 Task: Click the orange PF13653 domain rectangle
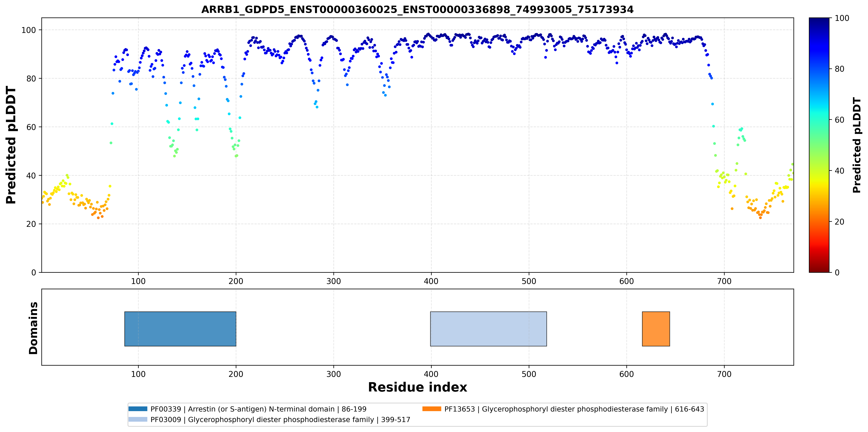pyautogui.click(x=656, y=329)
